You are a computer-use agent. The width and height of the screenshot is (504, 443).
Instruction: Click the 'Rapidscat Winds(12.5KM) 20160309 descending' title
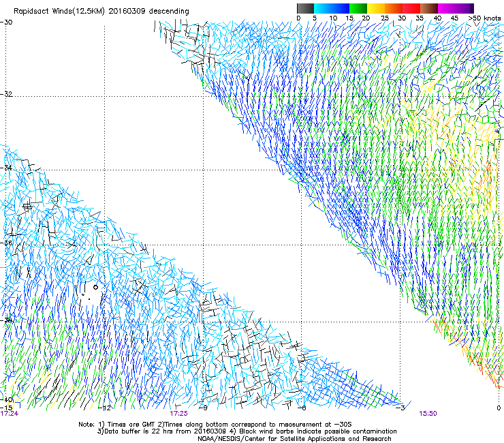(x=101, y=12)
